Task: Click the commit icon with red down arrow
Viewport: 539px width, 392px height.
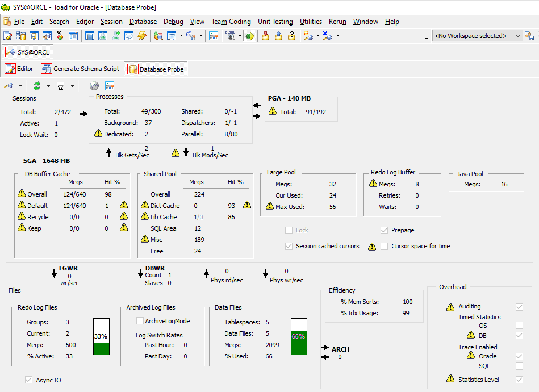Action: 265,36
